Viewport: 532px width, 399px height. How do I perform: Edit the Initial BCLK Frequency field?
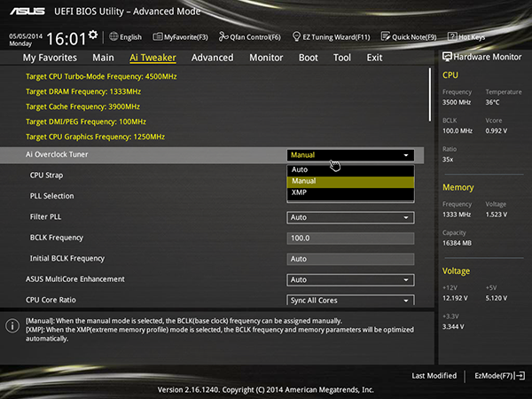[x=350, y=259]
